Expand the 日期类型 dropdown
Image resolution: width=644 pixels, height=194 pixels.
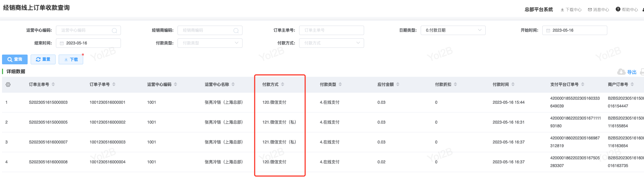(x=453, y=30)
